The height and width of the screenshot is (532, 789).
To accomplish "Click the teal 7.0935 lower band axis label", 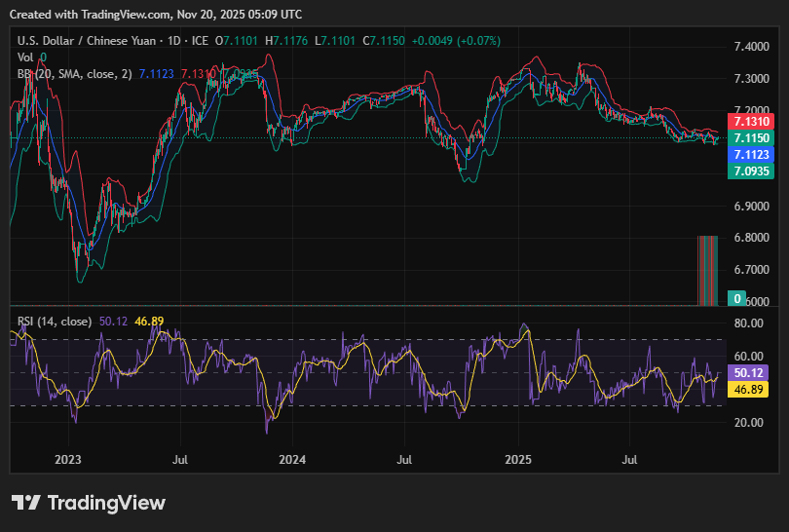I will point(751,171).
